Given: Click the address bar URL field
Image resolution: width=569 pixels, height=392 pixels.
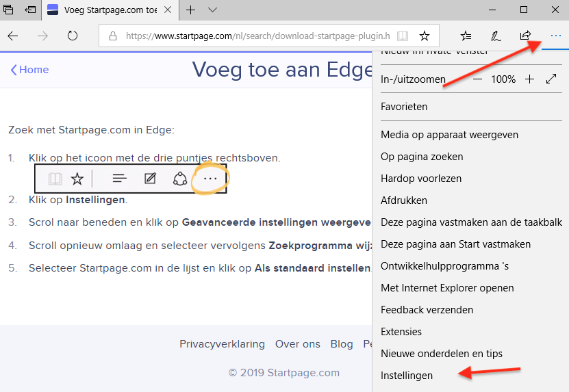Looking at the screenshot, I should tap(246, 36).
